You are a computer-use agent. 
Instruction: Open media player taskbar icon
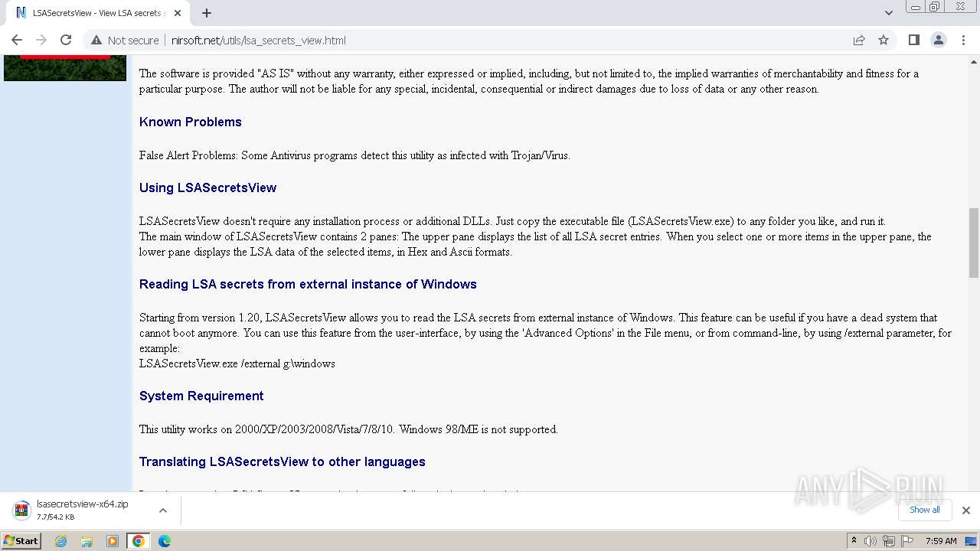pos(113,541)
